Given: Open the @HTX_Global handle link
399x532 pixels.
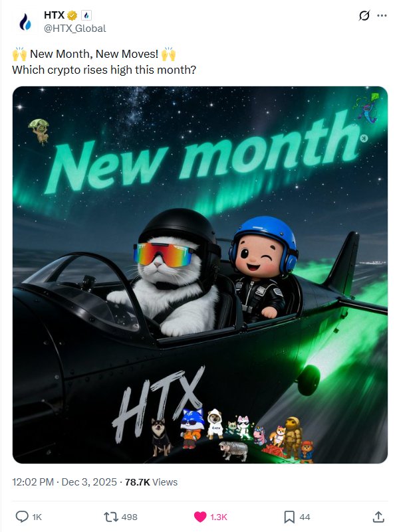Looking at the screenshot, I should [75, 29].
